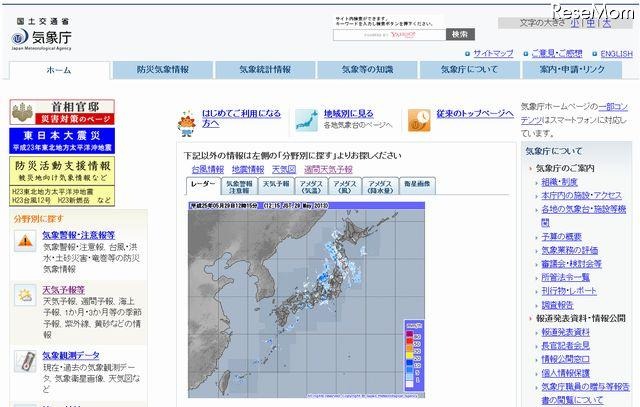The height and width of the screenshot is (407, 640).
Task: Click the mascot icon beside はじめてご利用になる方へ
Action: (187, 123)
